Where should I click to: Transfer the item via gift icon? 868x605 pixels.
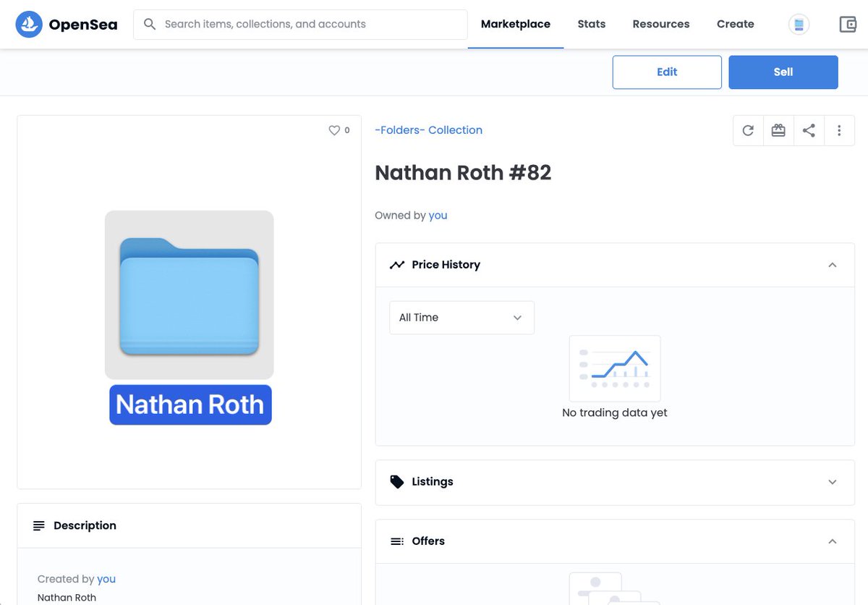(x=778, y=131)
